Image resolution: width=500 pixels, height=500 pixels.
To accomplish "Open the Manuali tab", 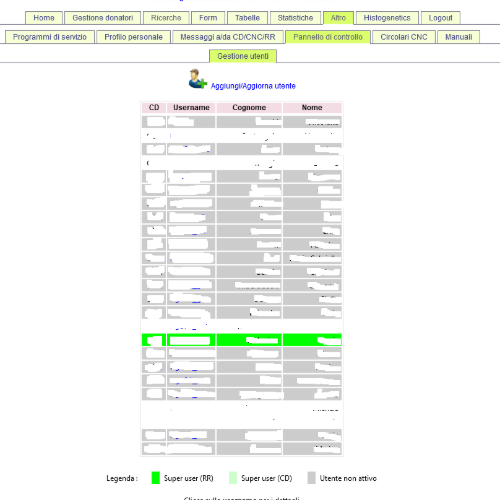I will [459, 37].
